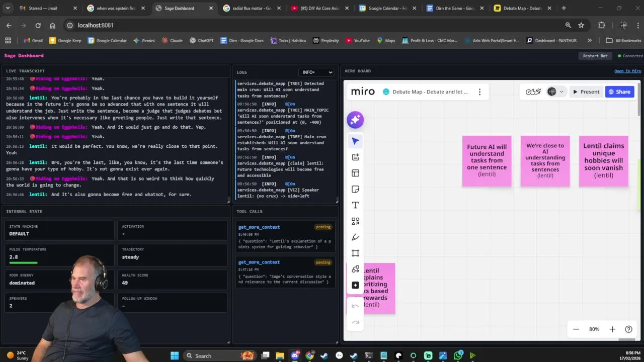The width and height of the screenshot is (644, 362).
Task: Select the Miro arrow select tool
Action: coord(355,141)
